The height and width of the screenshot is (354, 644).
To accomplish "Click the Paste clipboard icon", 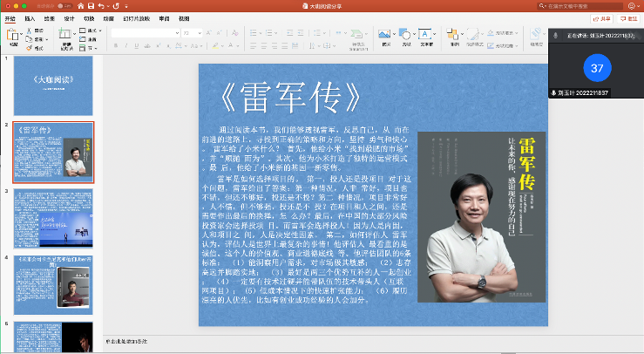I will [14, 36].
